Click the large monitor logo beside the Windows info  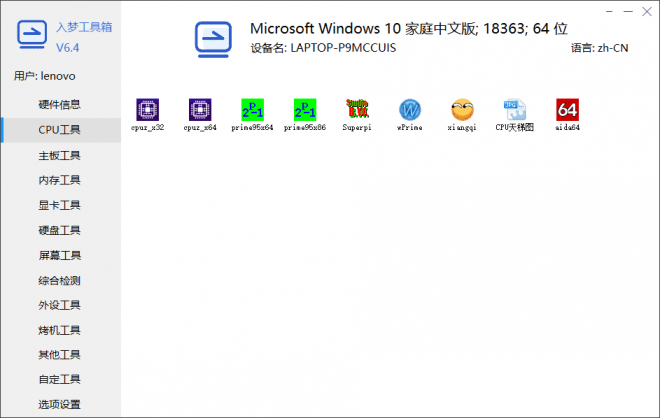[213, 39]
